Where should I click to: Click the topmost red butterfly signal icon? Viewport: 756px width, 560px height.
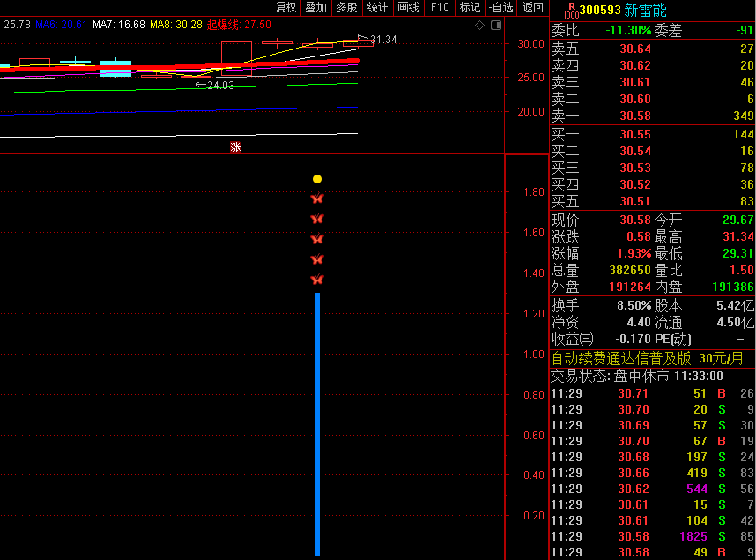(x=317, y=198)
